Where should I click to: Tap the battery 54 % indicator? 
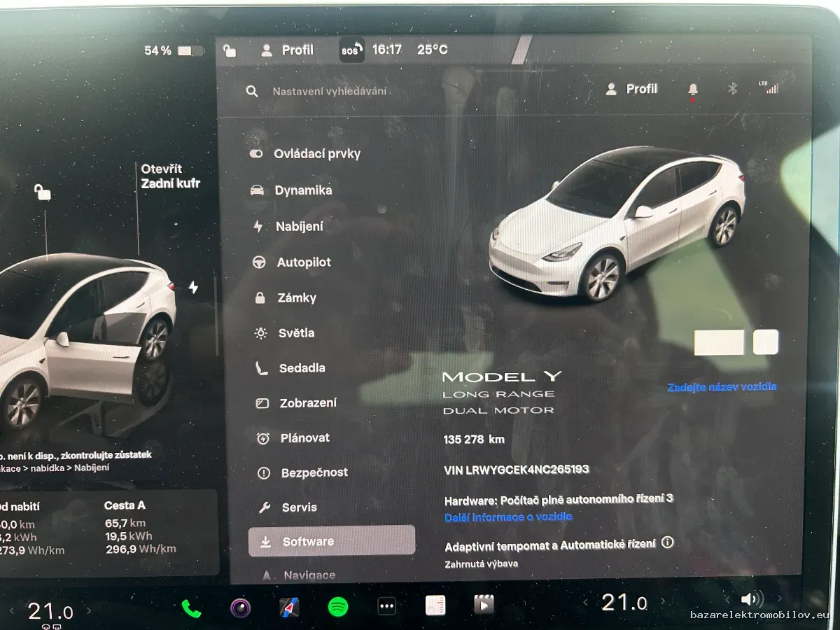point(174,51)
